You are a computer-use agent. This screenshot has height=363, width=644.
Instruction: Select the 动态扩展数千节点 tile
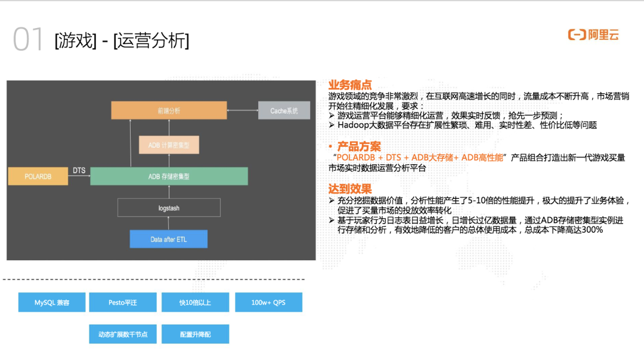(123, 334)
